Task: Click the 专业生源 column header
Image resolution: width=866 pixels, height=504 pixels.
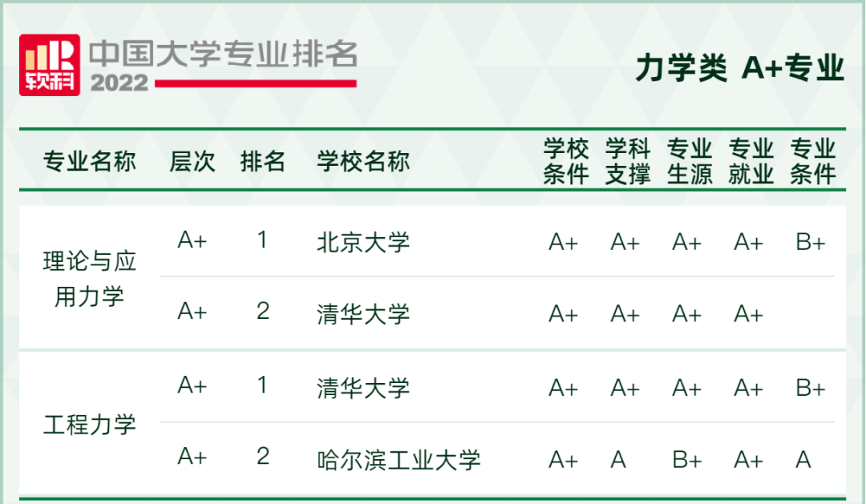Action: click(x=689, y=161)
